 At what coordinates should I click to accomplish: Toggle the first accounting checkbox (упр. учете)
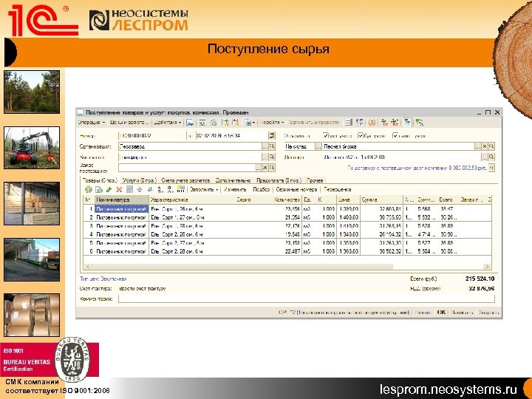click(x=326, y=136)
